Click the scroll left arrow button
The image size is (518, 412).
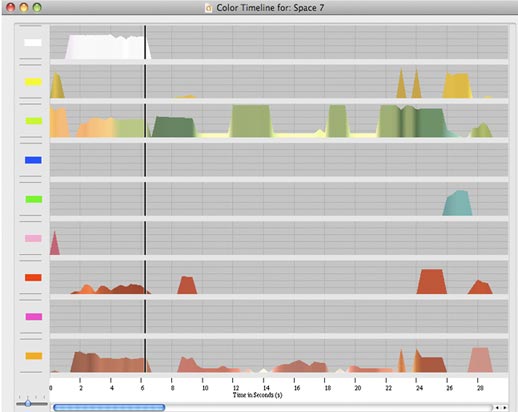pyautogui.click(x=497, y=407)
